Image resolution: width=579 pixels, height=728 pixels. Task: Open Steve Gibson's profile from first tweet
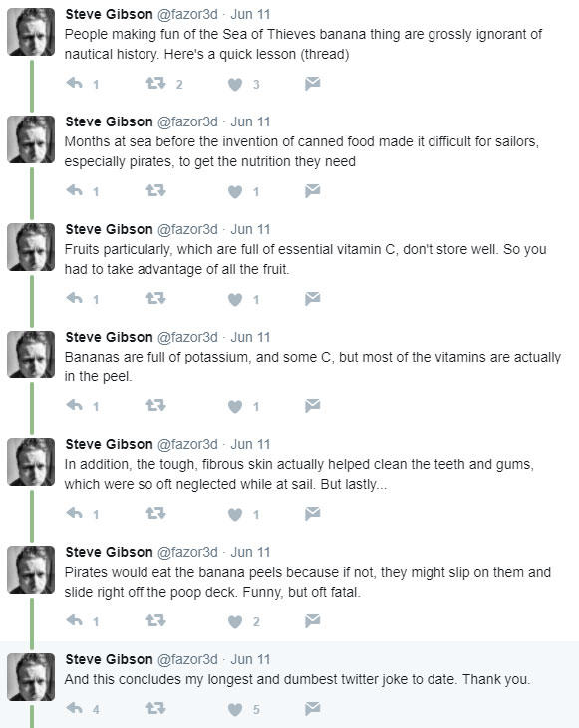[x=109, y=14]
